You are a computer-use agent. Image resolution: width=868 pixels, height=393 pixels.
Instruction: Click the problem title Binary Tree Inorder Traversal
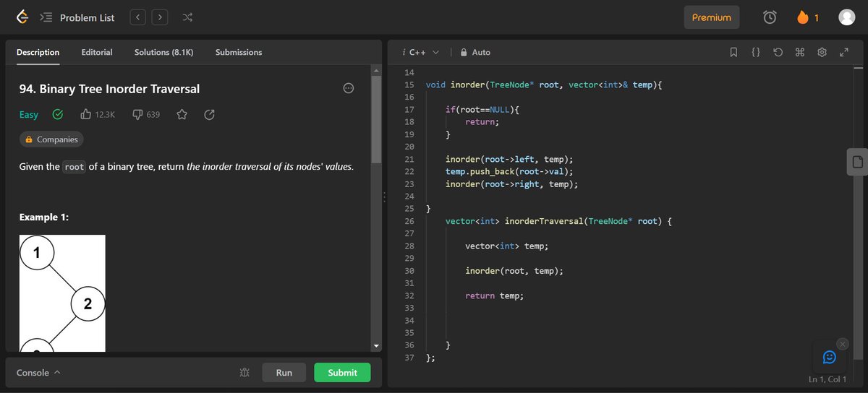(x=110, y=89)
